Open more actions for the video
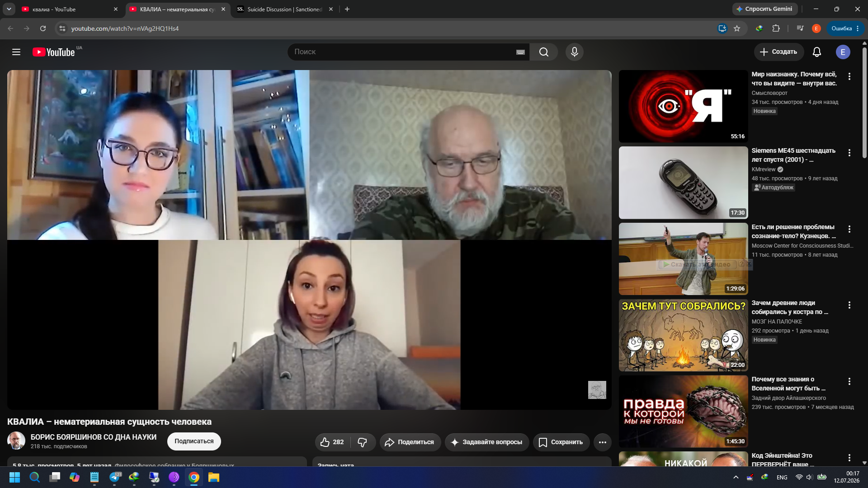 point(602,442)
